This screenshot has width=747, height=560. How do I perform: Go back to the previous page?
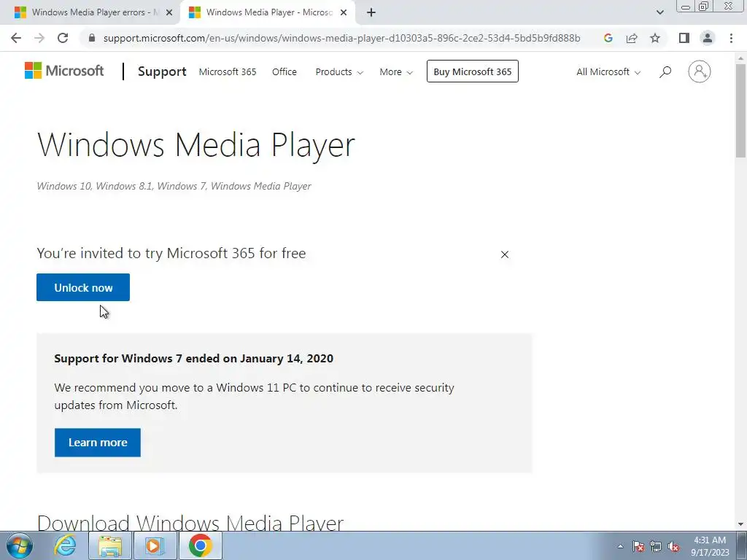point(16,38)
